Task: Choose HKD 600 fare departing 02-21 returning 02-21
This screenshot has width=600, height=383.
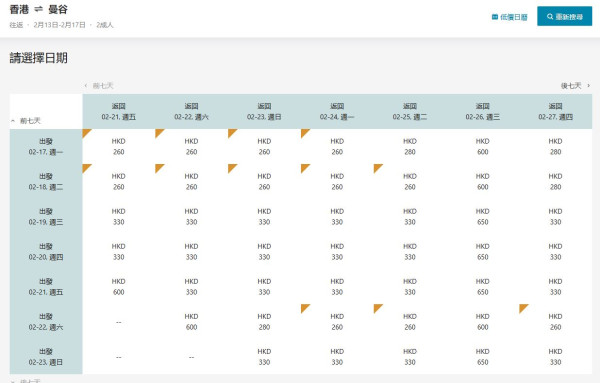Action: tap(119, 287)
